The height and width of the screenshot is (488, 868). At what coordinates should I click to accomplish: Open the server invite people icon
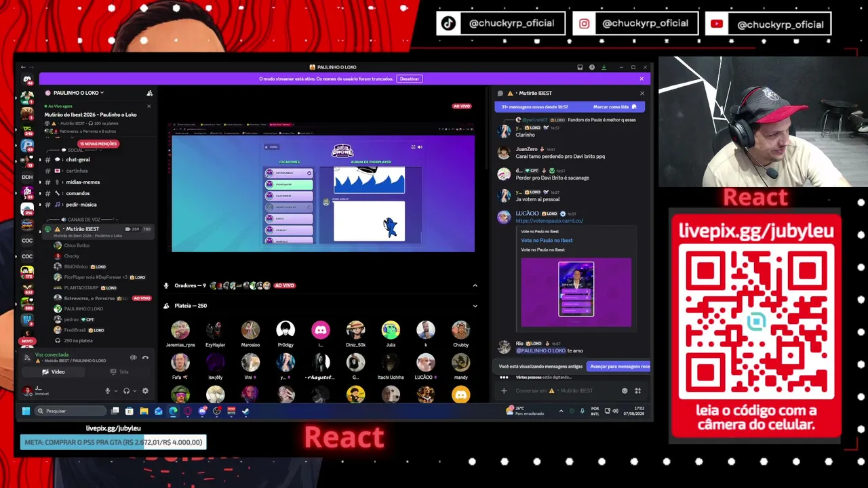pyautogui.click(x=150, y=93)
